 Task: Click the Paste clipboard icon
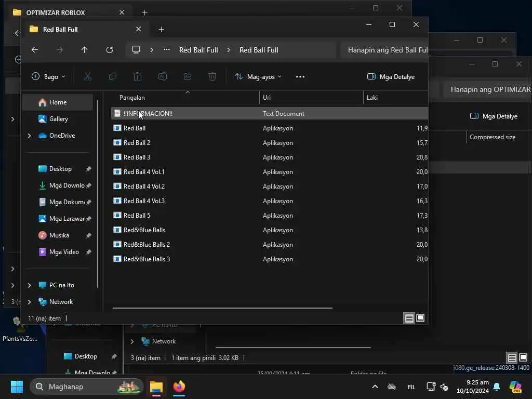tap(137, 77)
